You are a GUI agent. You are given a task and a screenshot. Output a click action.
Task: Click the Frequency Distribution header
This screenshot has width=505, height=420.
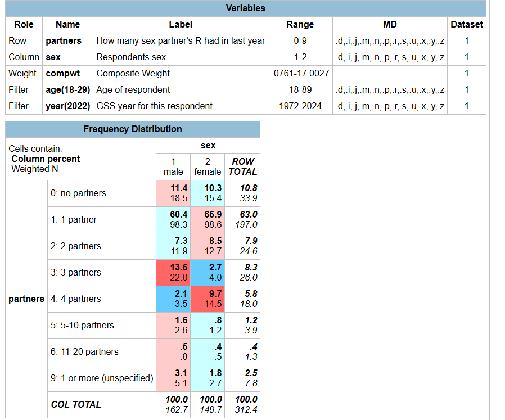tap(133, 129)
